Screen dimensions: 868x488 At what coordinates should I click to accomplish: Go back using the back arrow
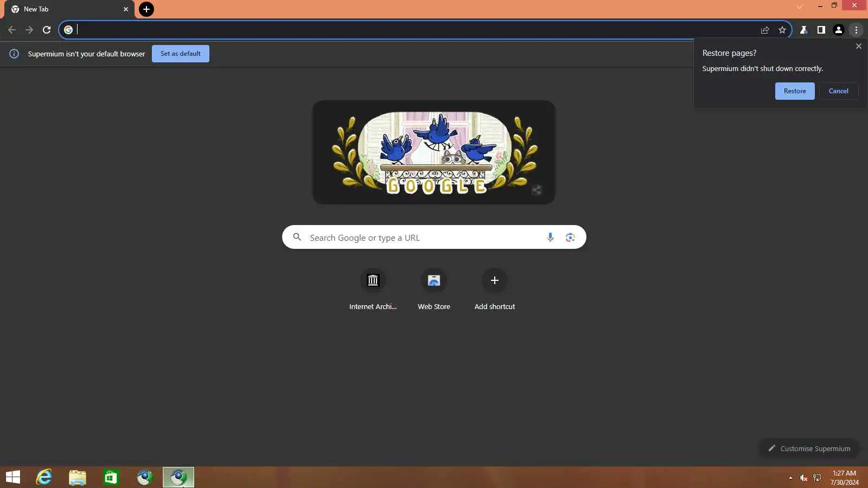pyautogui.click(x=12, y=30)
